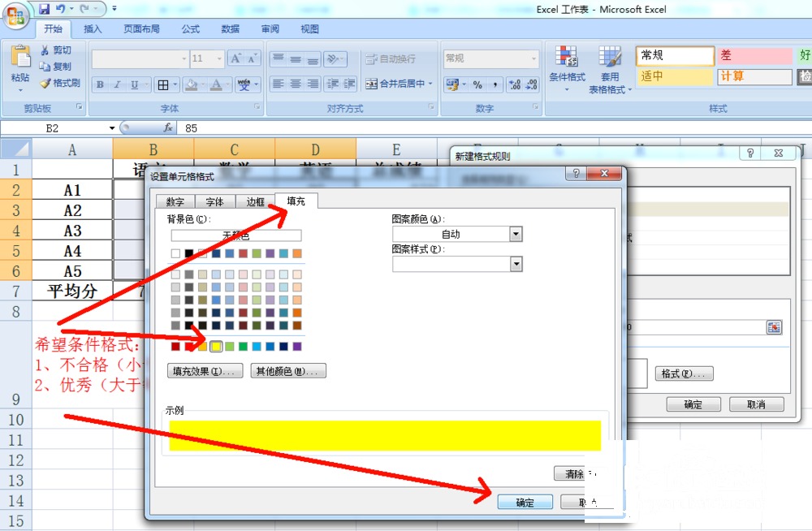Click the Merge and Center icon
The width and height of the screenshot is (812, 531).
point(371,84)
